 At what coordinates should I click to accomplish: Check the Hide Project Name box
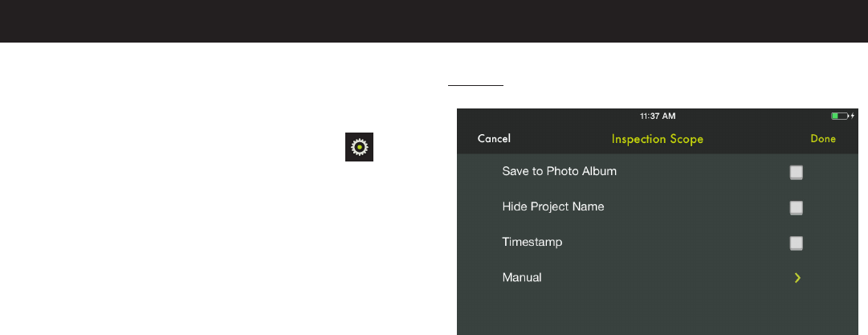tap(796, 207)
